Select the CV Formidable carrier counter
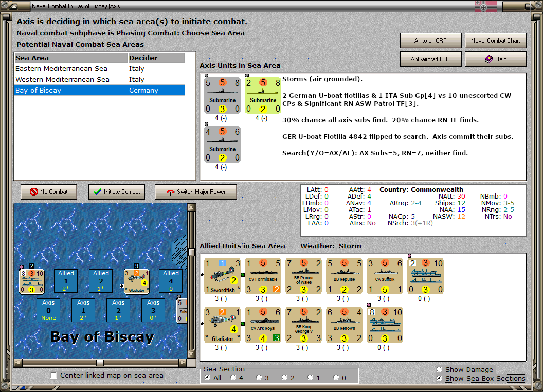The width and height of the screenshot is (543, 392). point(263,276)
